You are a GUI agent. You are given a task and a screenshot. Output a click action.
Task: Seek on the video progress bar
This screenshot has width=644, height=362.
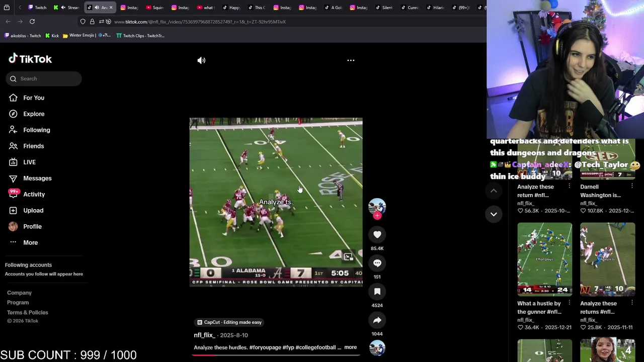point(276,355)
